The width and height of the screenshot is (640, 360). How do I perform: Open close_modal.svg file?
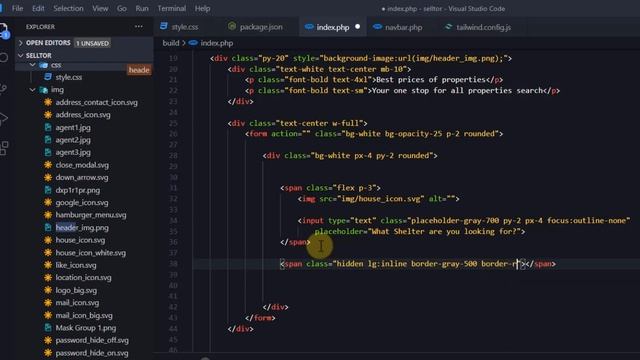pos(82,165)
